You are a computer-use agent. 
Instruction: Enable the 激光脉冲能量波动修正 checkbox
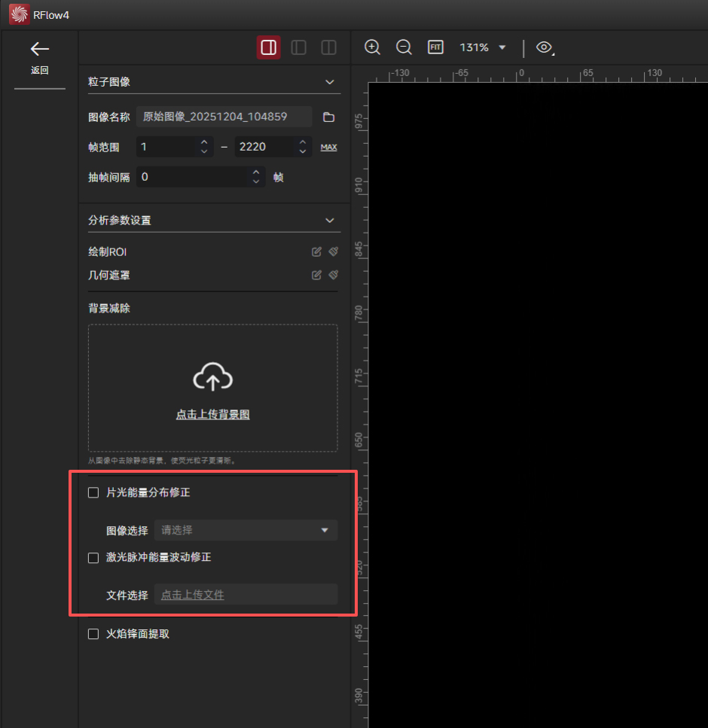(93, 559)
